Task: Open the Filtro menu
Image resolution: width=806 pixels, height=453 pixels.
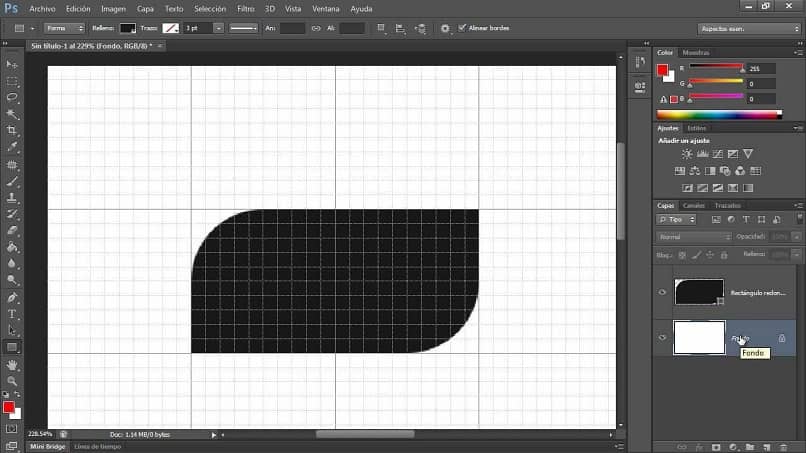Action: 245,8
